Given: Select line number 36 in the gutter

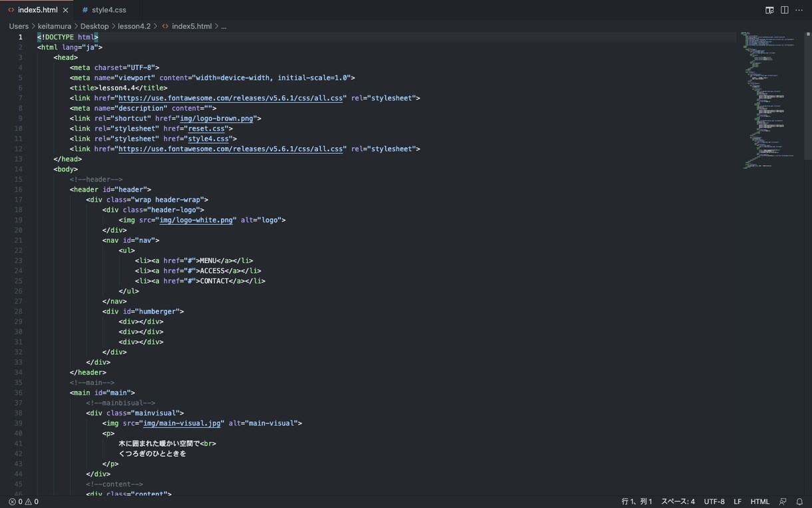Looking at the screenshot, I should click(x=19, y=392).
